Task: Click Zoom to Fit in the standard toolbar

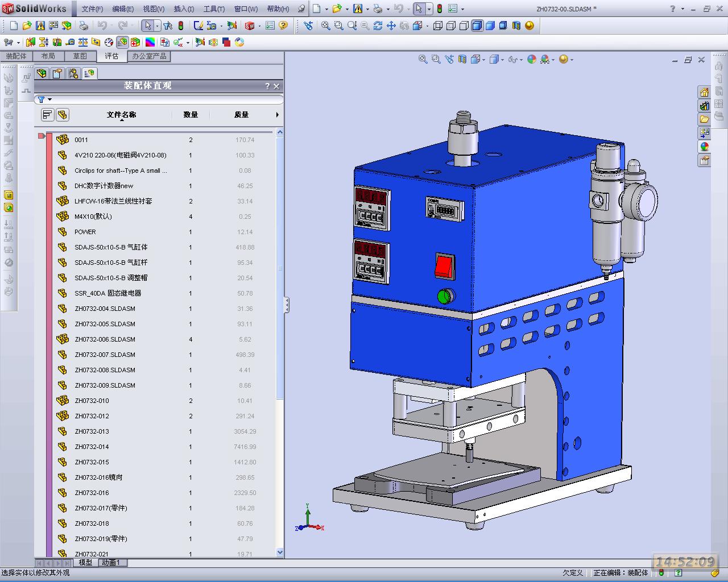Action: coord(326,26)
